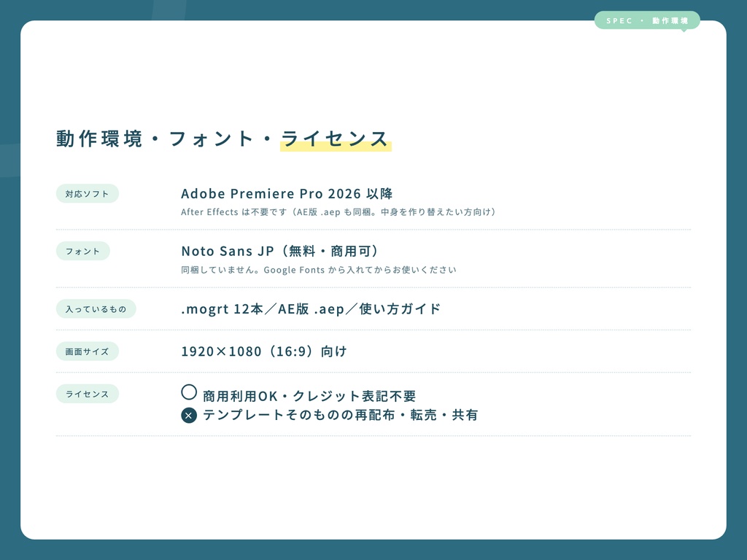The height and width of the screenshot is (560, 747).
Task: Select the ライセンス label pill
Action: click(x=88, y=394)
